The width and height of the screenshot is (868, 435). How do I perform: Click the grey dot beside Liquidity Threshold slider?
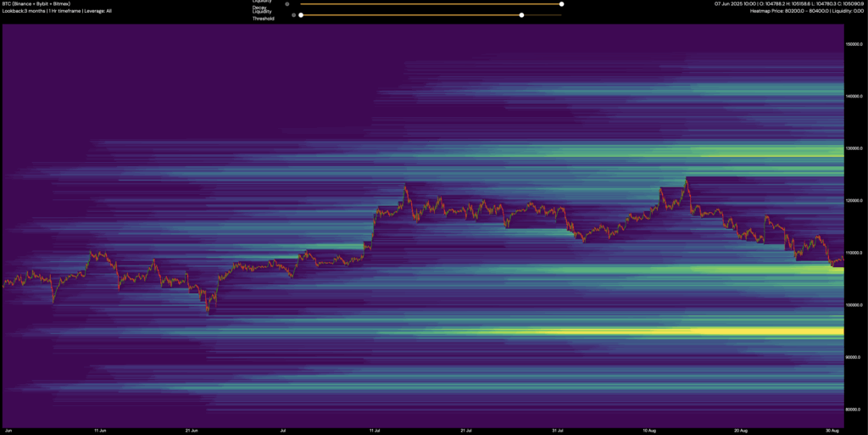point(293,15)
